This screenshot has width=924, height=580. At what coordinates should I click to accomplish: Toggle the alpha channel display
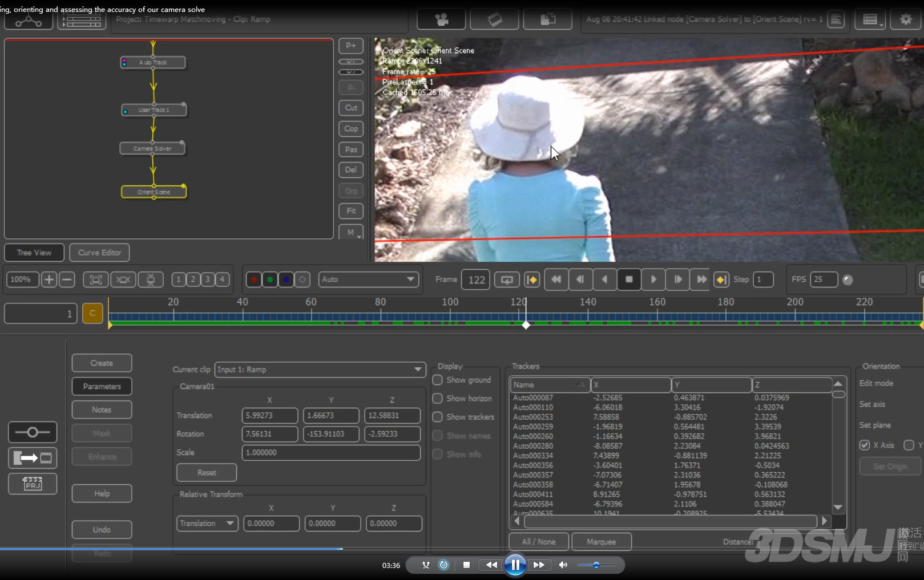tap(302, 279)
